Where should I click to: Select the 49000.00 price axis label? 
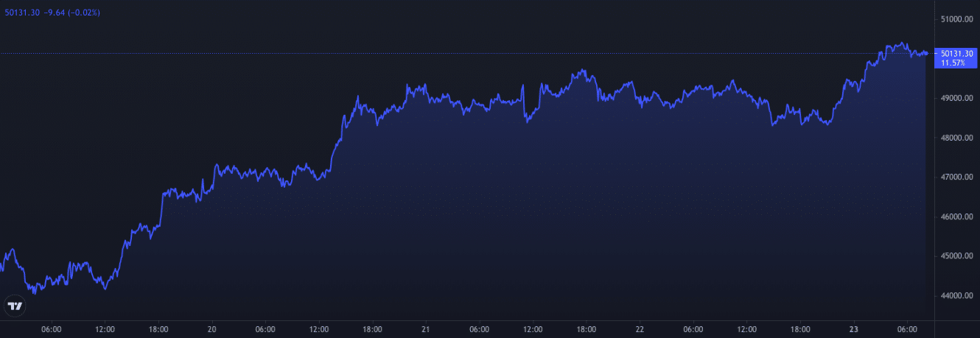pos(956,98)
